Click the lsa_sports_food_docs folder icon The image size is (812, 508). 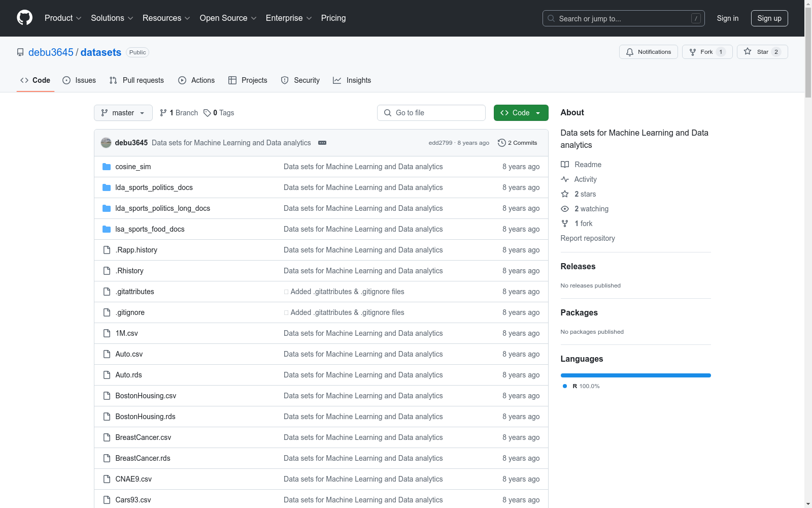(107, 229)
